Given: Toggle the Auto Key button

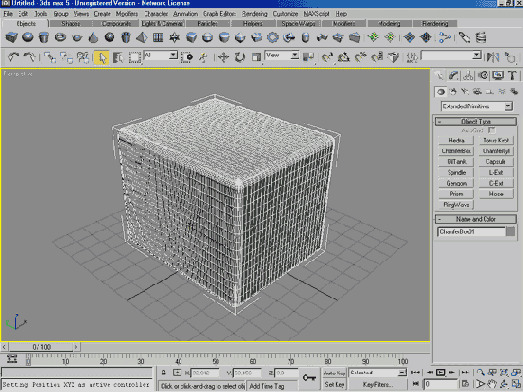Looking at the screenshot, I should (x=334, y=373).
